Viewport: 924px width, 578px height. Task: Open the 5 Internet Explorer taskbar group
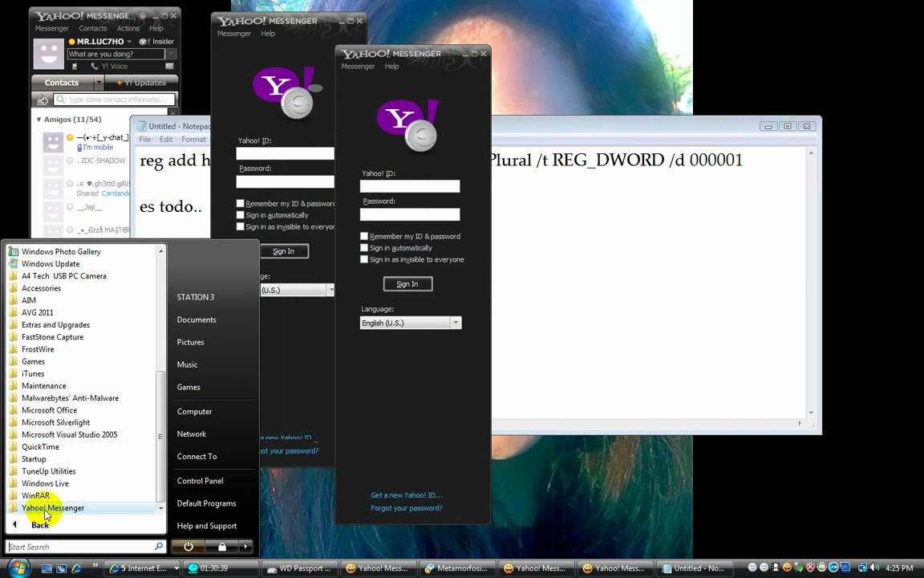coord(144,568)
